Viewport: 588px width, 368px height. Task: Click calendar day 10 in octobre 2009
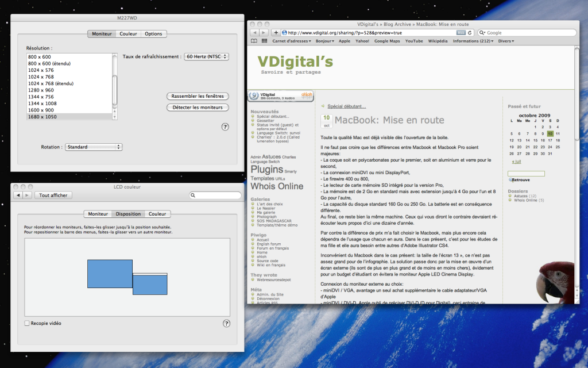(x=550, y=133)
